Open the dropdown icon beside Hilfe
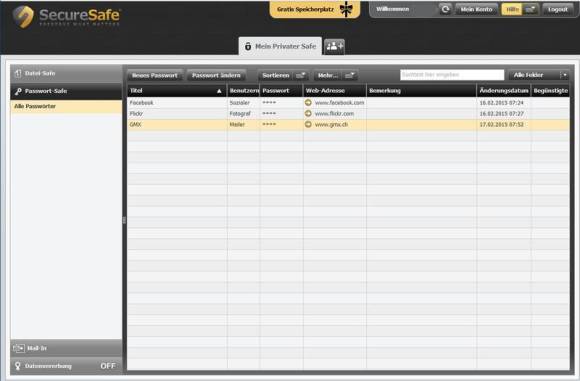580x381 pixels. click(530, 9)
